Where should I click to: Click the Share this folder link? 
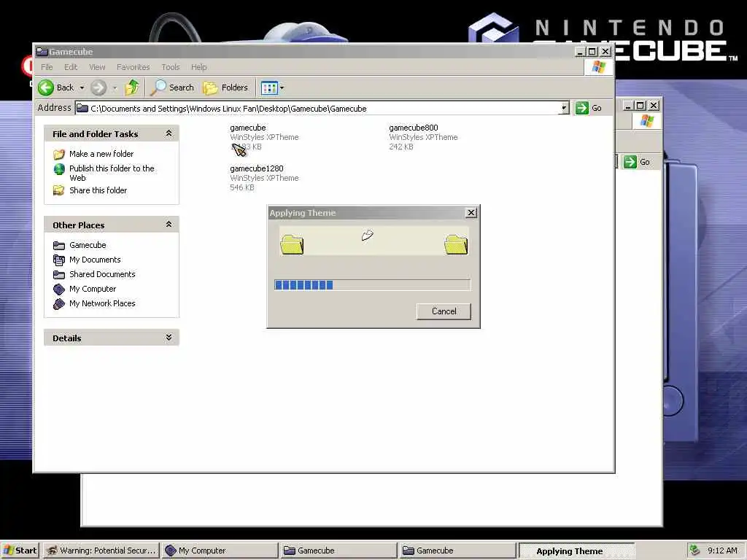98,190
